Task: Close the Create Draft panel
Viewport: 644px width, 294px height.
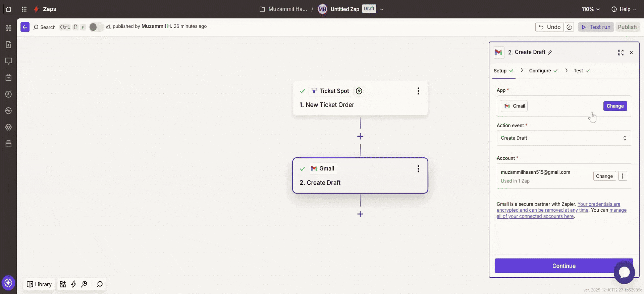Action: (631, 53)
